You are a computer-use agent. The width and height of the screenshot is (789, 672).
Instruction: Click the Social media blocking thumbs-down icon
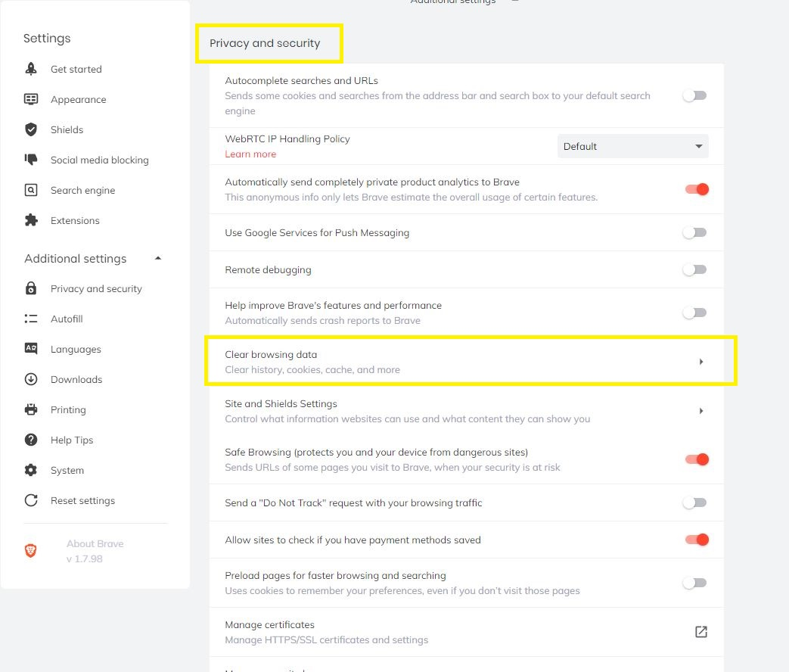[31, 160]
